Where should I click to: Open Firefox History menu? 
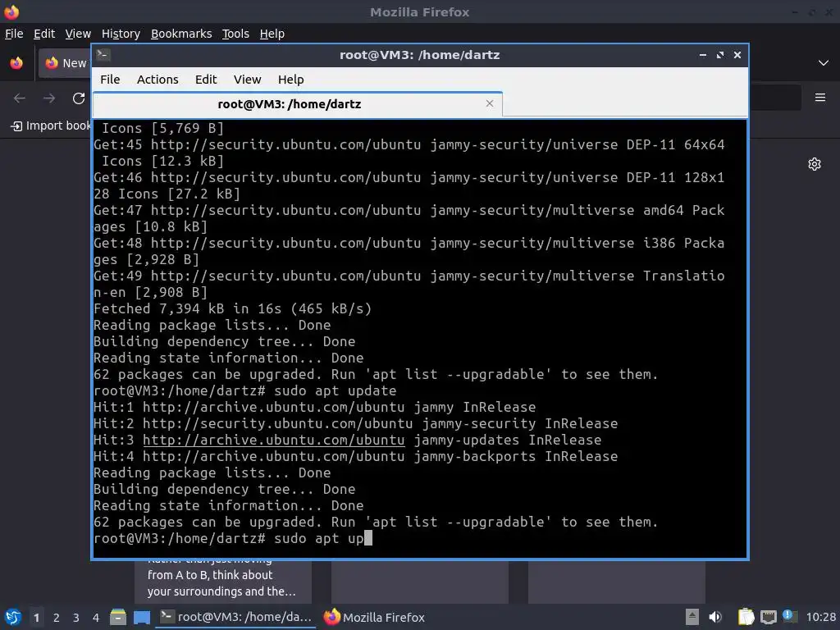(121, 34)
